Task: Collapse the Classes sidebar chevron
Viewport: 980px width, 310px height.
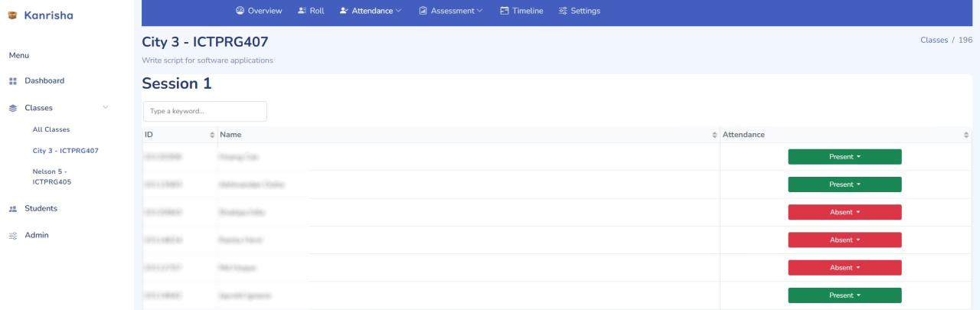Action: pos(106,108)
